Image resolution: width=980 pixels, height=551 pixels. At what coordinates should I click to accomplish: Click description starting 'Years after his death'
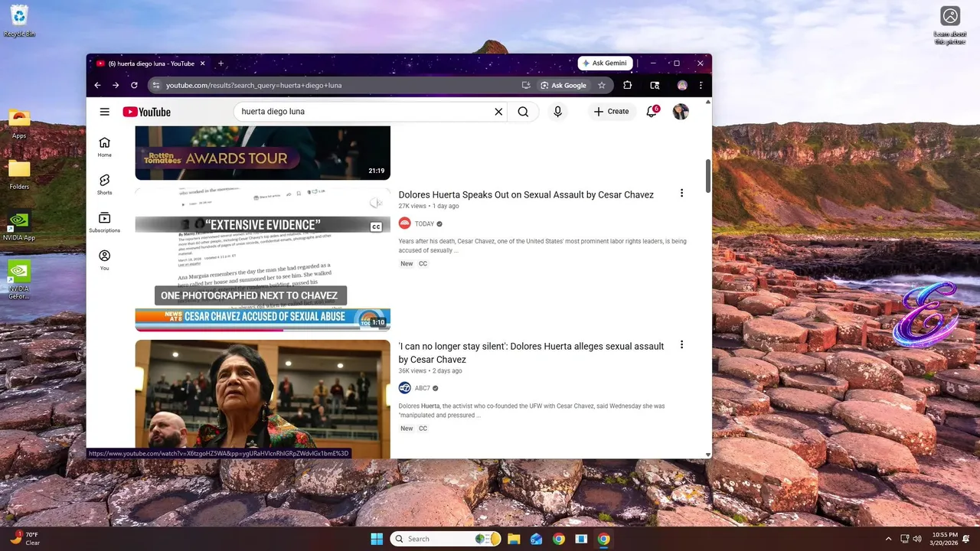tap(542, 246)
